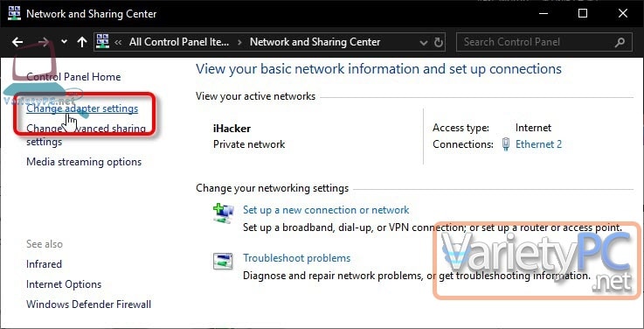Click the set up new connection icon
This screenshot has height=329, width=644.
[224, 213]
